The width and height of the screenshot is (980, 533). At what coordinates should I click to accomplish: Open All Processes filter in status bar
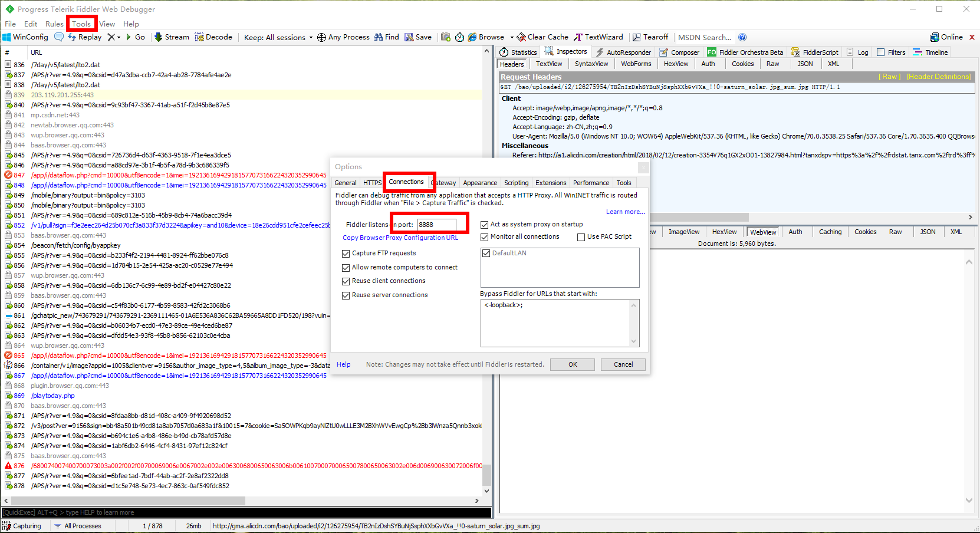78,526
